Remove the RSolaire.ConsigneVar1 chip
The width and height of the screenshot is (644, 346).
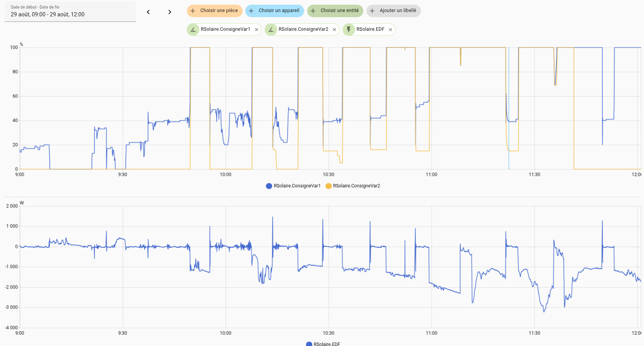257,30
